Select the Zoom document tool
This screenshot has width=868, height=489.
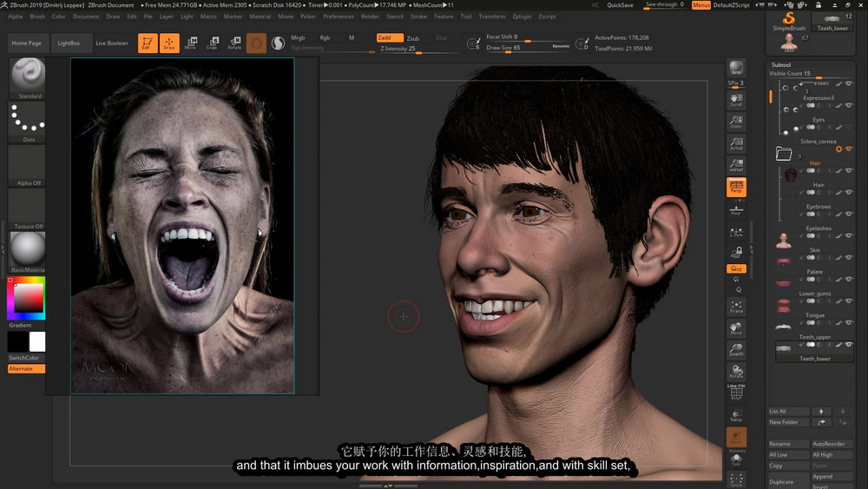point(736,122)
